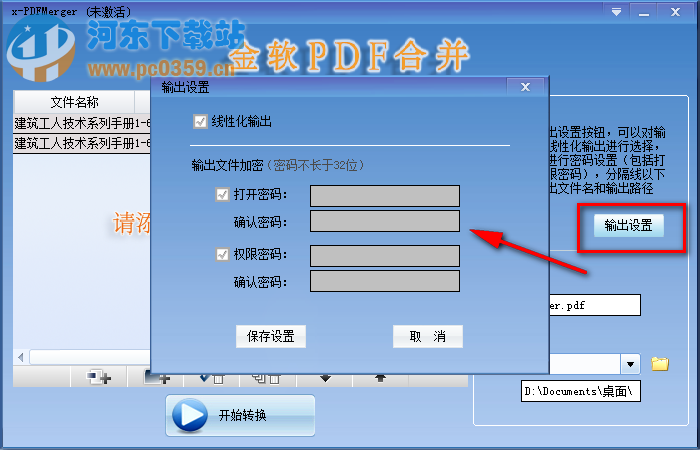Click the clear all files trash icon

(x=268, y=379)
